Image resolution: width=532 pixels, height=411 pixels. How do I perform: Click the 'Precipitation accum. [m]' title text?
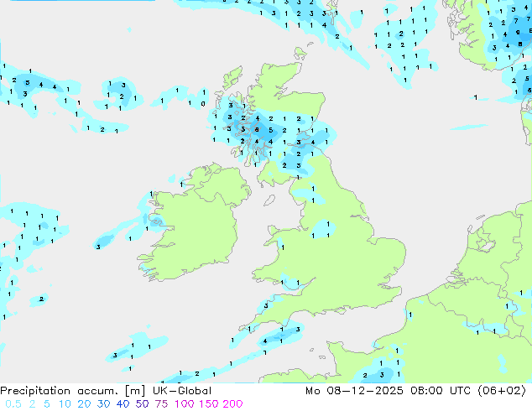(73, 391)
